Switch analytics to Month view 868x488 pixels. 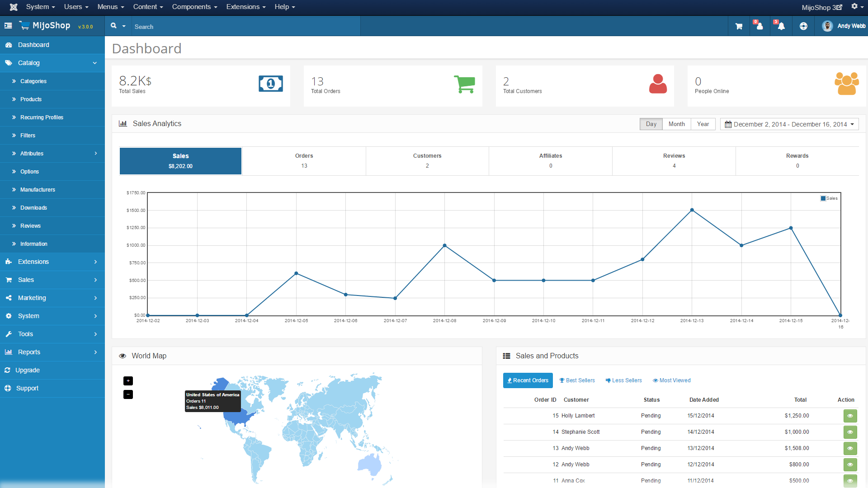(676, 124)
